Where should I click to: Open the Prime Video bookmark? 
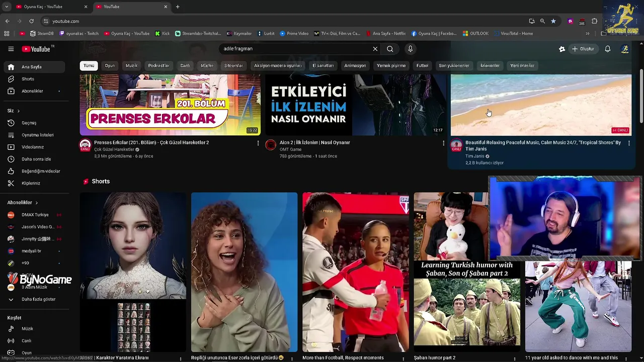click(294, 34)
